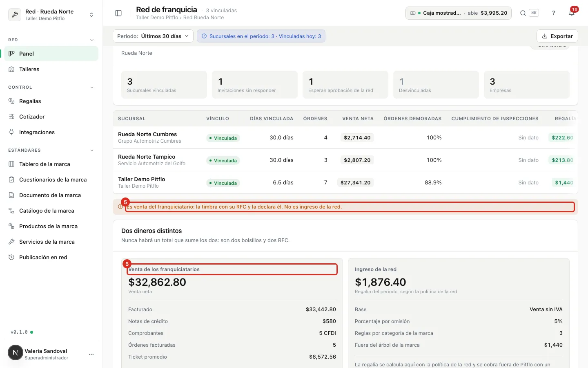Screen dimensions: 588x368
Task: Select Panel in the sidebar
Action: pos(51,54)
